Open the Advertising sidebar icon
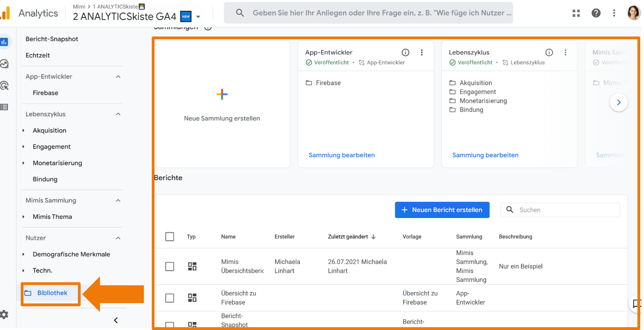The width and height of the screenshot is (644, 330). pyautogui.click(x=5, y=86)
